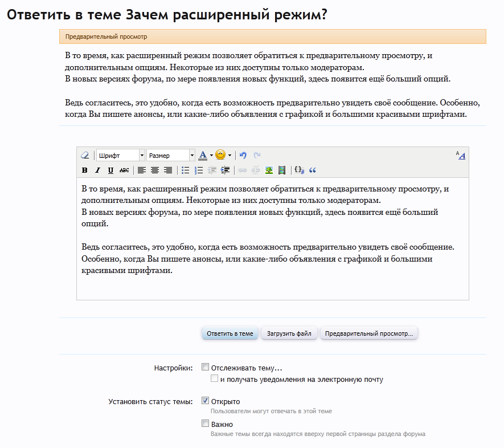This screenshot has width=504, height=448.
Task: Click the Предварительный просмотр header bar
Action: click(273, 36)
